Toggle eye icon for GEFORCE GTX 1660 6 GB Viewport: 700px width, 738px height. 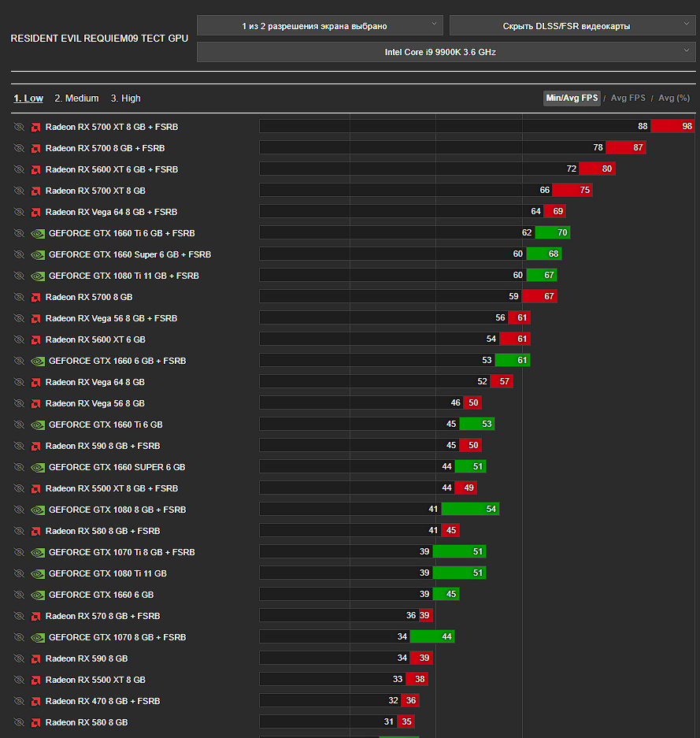coord(19,595)
